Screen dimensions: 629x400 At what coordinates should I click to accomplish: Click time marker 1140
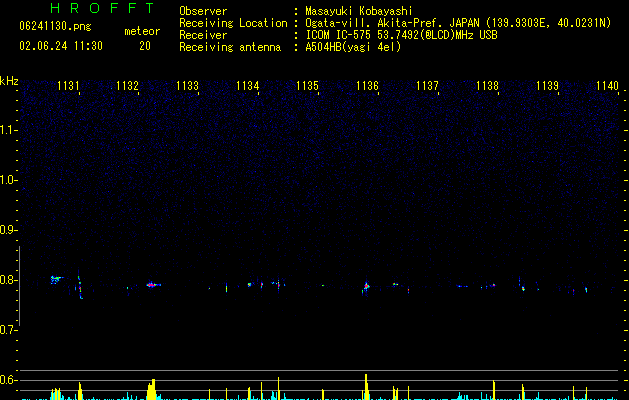coord(607,86)
